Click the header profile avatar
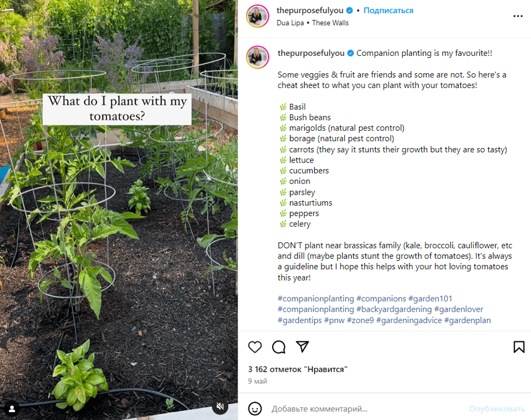 257,16
